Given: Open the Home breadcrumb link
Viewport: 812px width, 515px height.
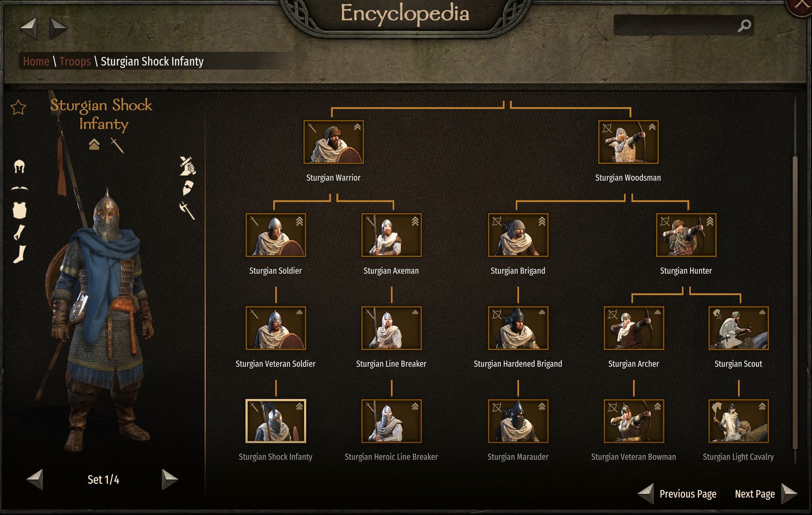Looking at the screenshot, I should coord(36,62).
